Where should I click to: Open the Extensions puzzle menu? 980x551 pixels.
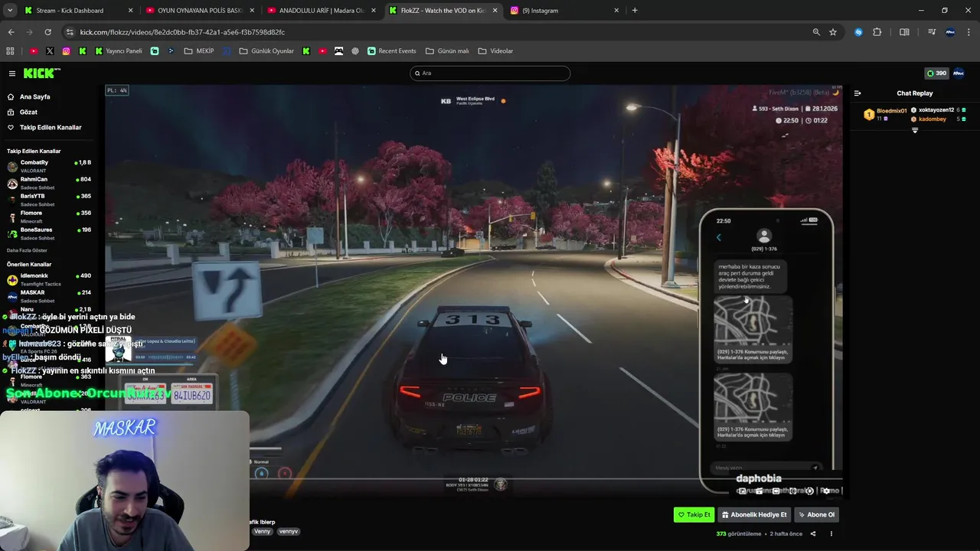click(877, 32)
